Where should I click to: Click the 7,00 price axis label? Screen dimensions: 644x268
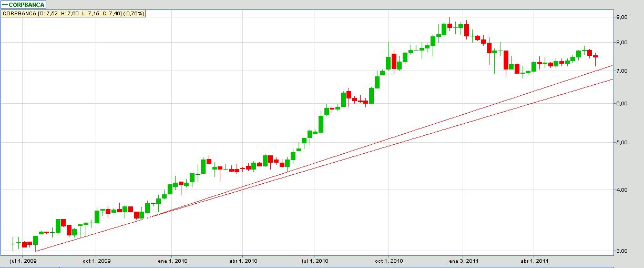point(621,71)
